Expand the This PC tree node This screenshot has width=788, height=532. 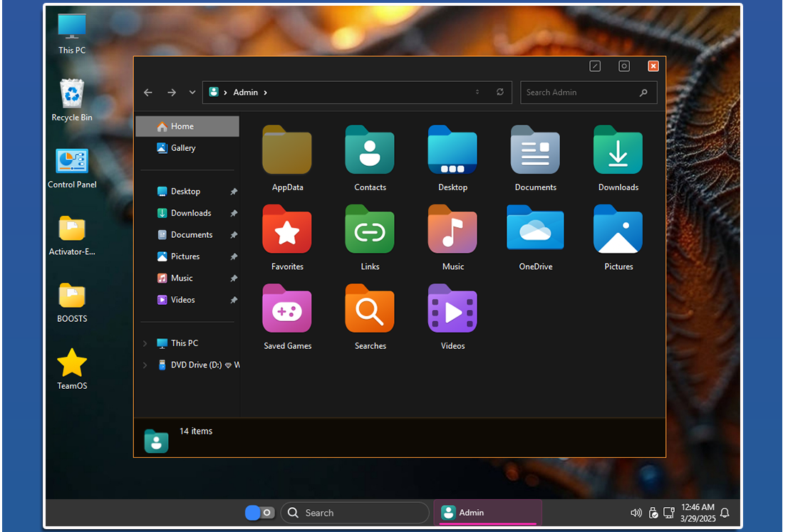click(145, 343)
